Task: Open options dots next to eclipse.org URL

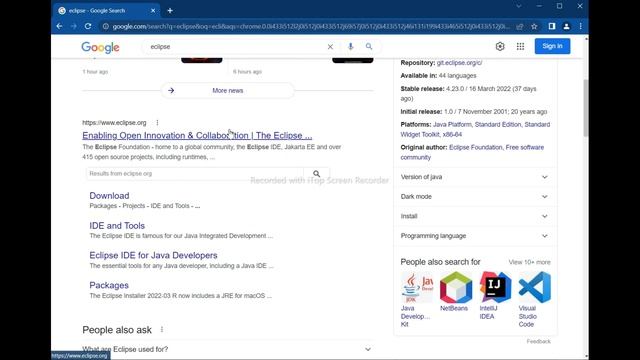Action: point(157,122)
